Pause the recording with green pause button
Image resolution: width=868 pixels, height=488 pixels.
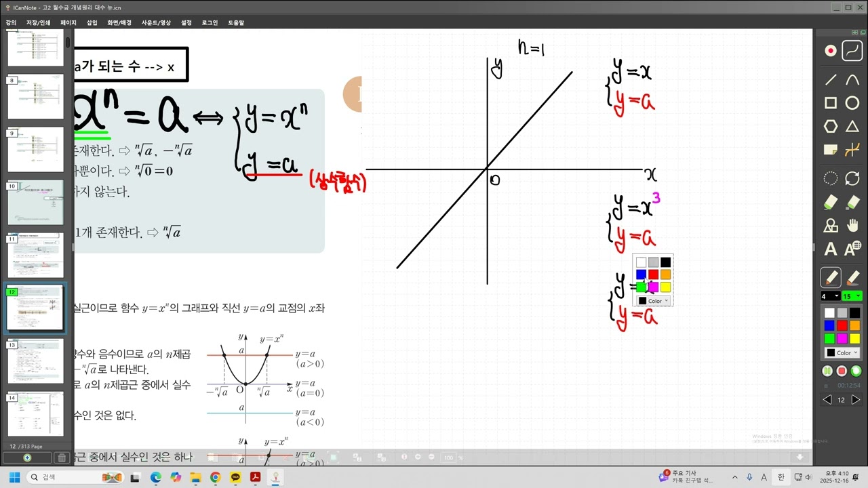tap(827, 371)
